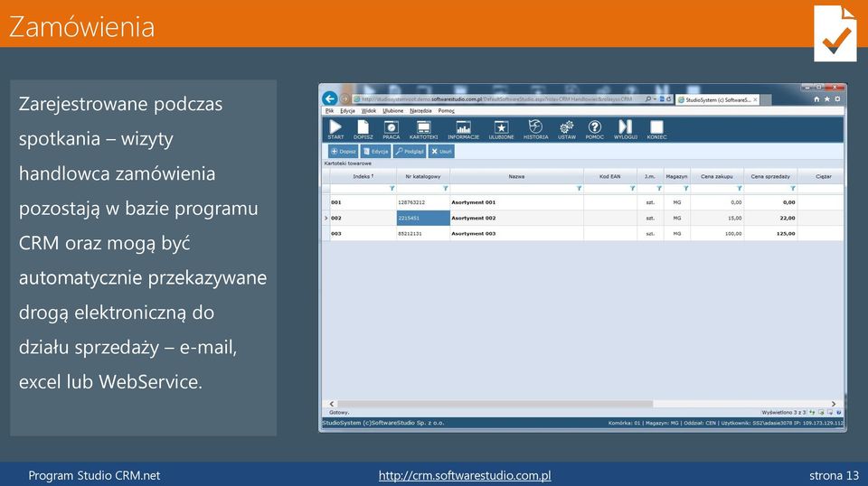Image resolution: width=868 pixels, height=486 pixels.
Task: Click the filter icon in J.m. column
Action: tap(659, 189)
